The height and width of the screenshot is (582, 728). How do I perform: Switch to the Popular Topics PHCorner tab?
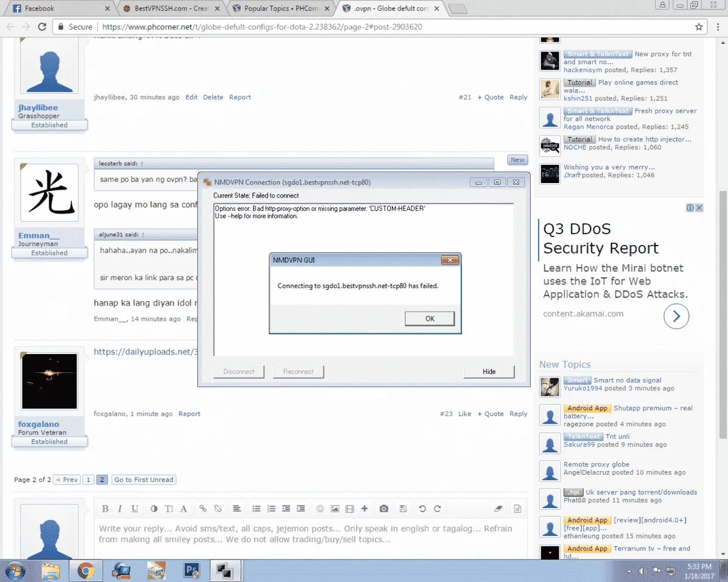tap(281, 8)
